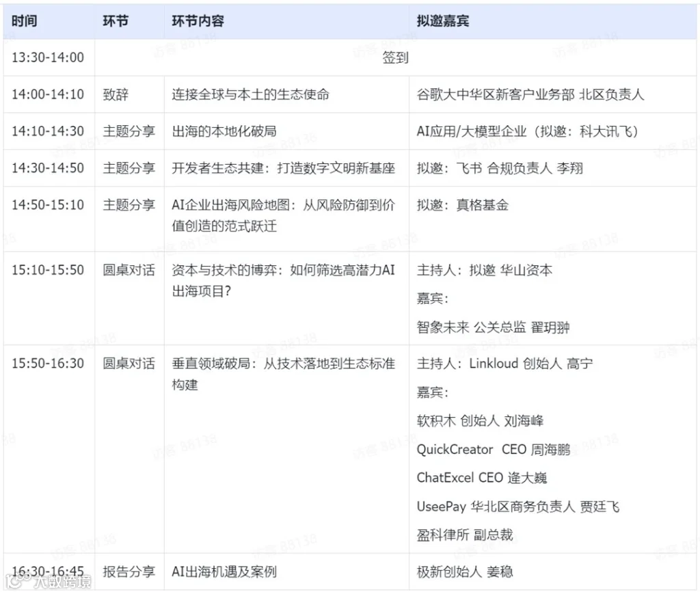Select 智象未来 公关总监 guest line
The height and width of the screenshot is (594, 700).
tap(494, 327)
